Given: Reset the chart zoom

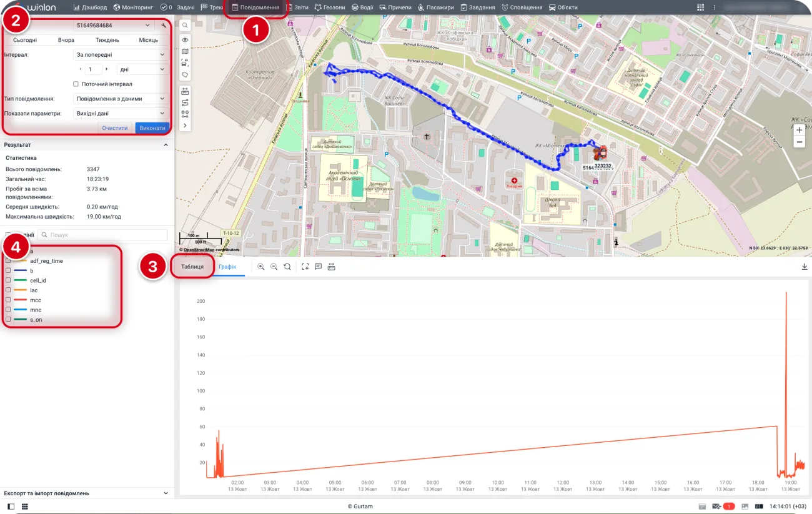Looking at the screenshot, I should [287, 267].
